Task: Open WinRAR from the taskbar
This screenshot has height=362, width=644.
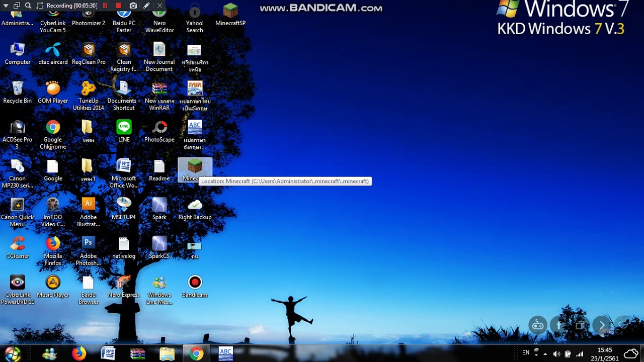Action: [137, 354]
